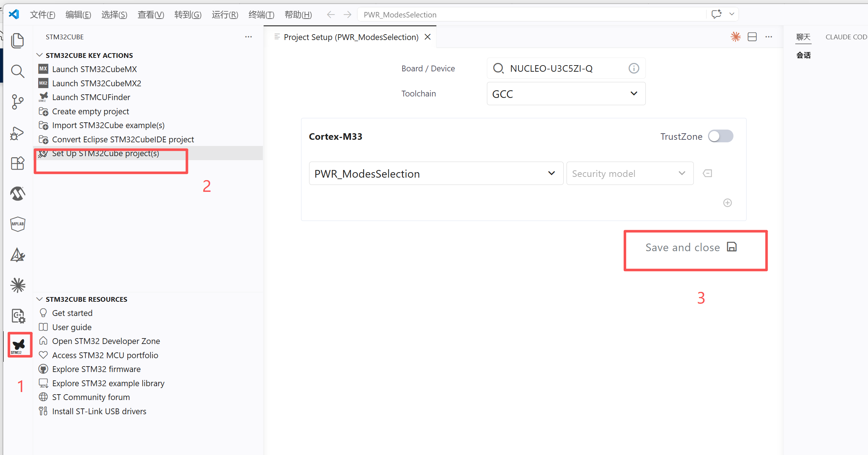The width and height of the screenshot is (868, 455).
Task: Go back with navigation arrow
Action: coord(331,15)
